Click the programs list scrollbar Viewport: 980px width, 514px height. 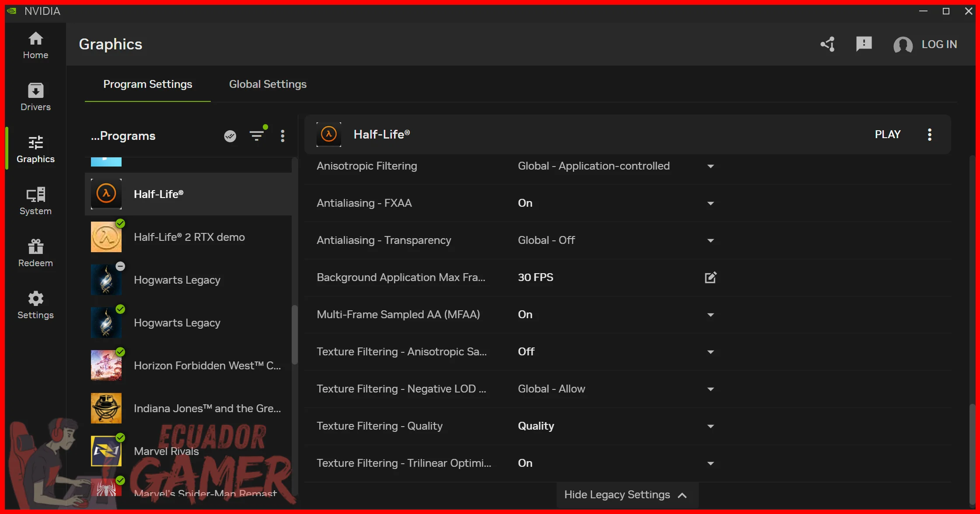pos(295,334)
